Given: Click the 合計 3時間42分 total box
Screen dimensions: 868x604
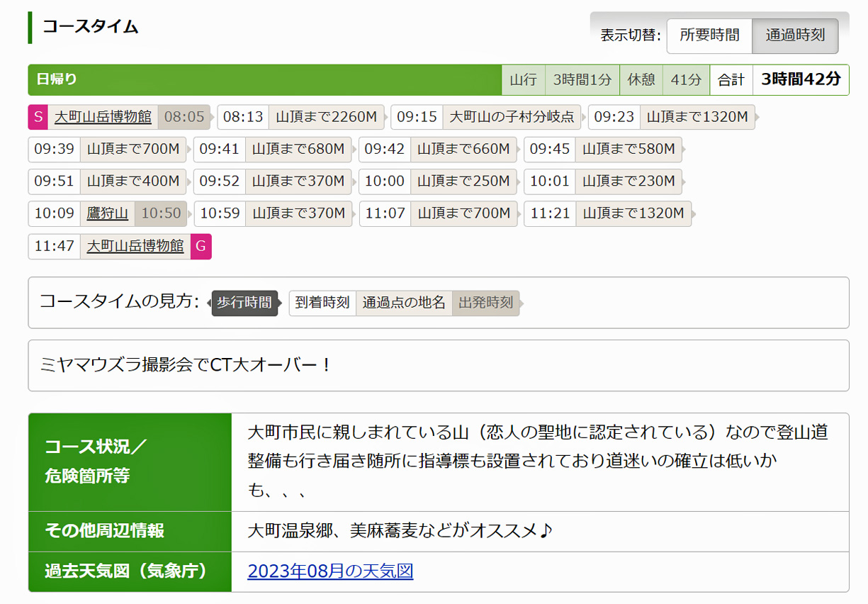Looking at the screenshot, I should (x=779, y=79).
